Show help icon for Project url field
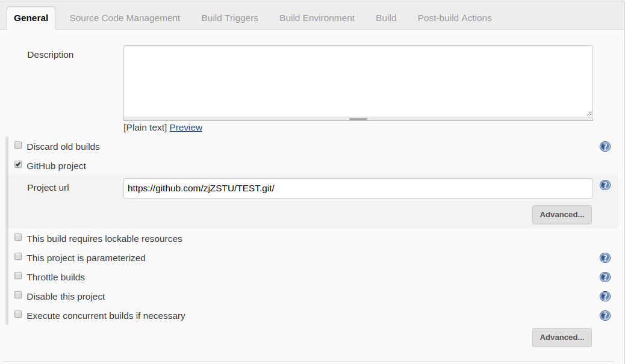The image size is (625, 364). point(605,185)
